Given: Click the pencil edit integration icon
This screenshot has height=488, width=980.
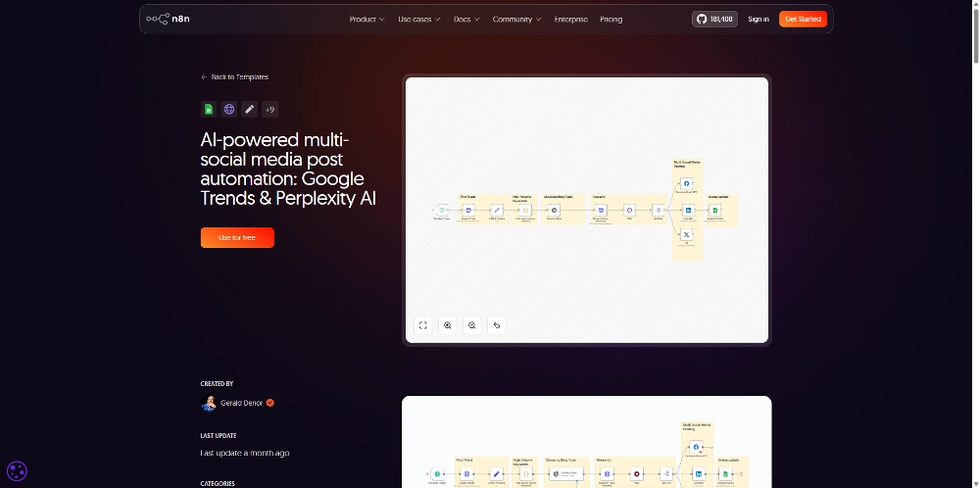Looking at the screenshot, I should (249, 109).
